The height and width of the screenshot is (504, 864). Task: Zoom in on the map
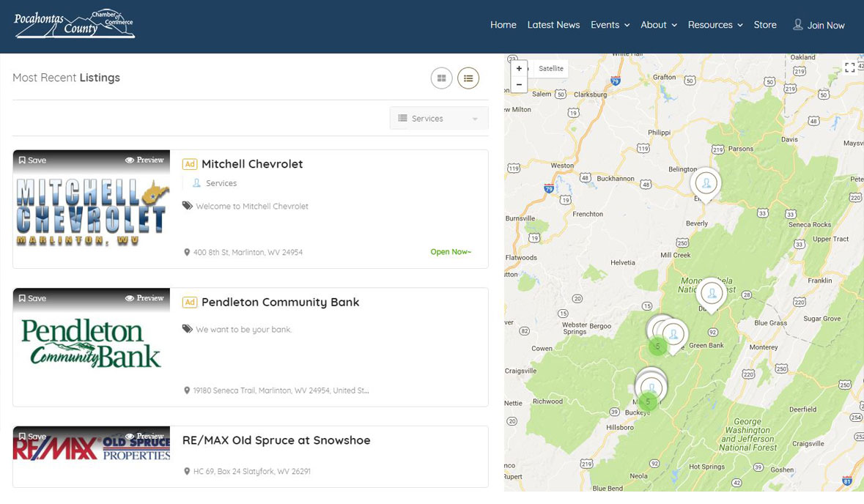(519, 69)
